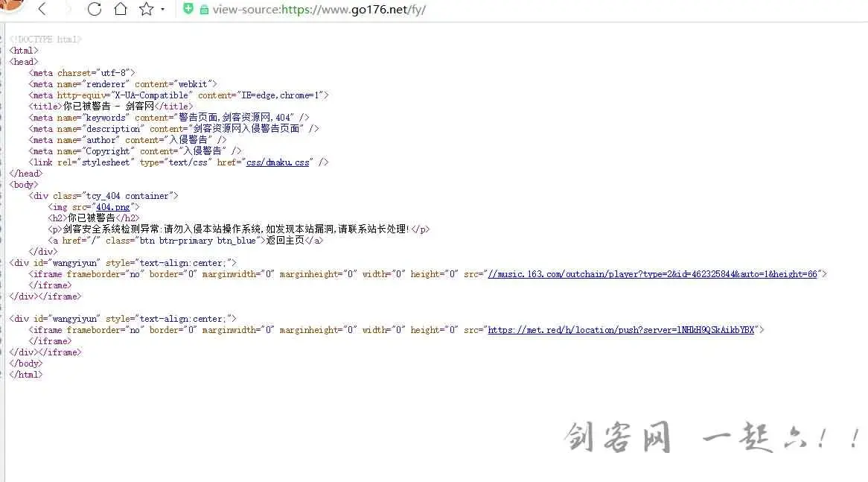Screen dimensions: 868x482
Task: Click the X-UA-Compatible meta line
Action: (179, 95)
